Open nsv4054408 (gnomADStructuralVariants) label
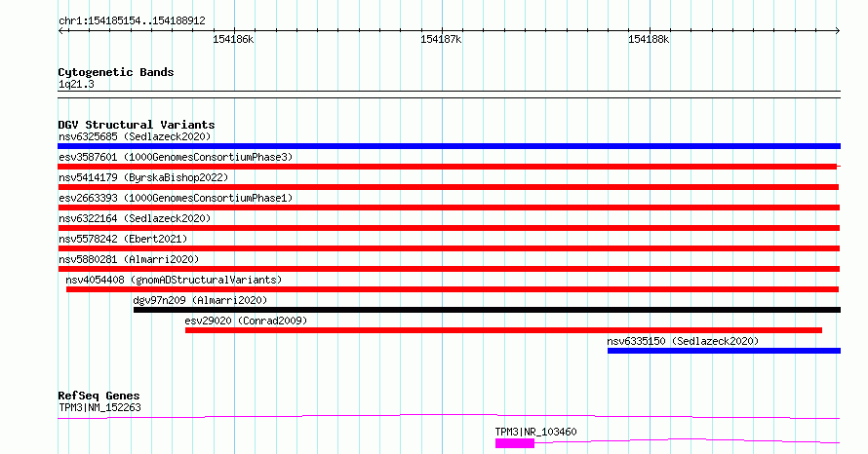The image size is (868, 454). [x=174, y=280]
